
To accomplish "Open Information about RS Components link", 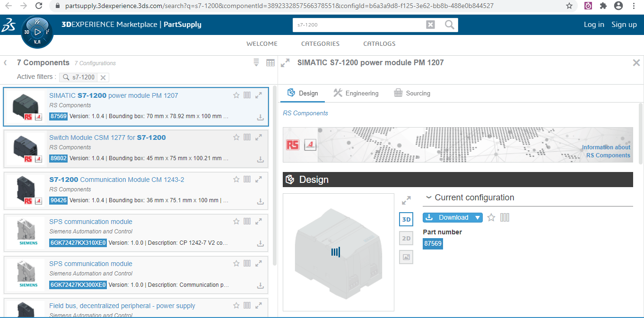I will click(606, 151).
